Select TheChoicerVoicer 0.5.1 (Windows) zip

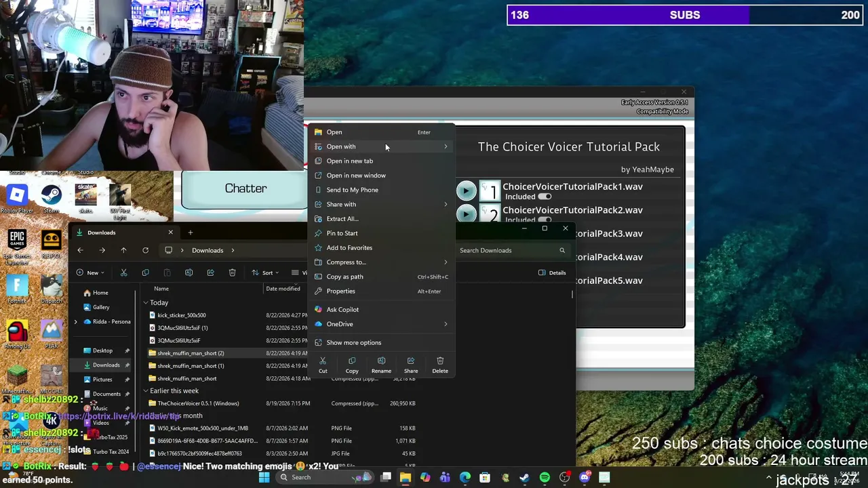point(198,403)
